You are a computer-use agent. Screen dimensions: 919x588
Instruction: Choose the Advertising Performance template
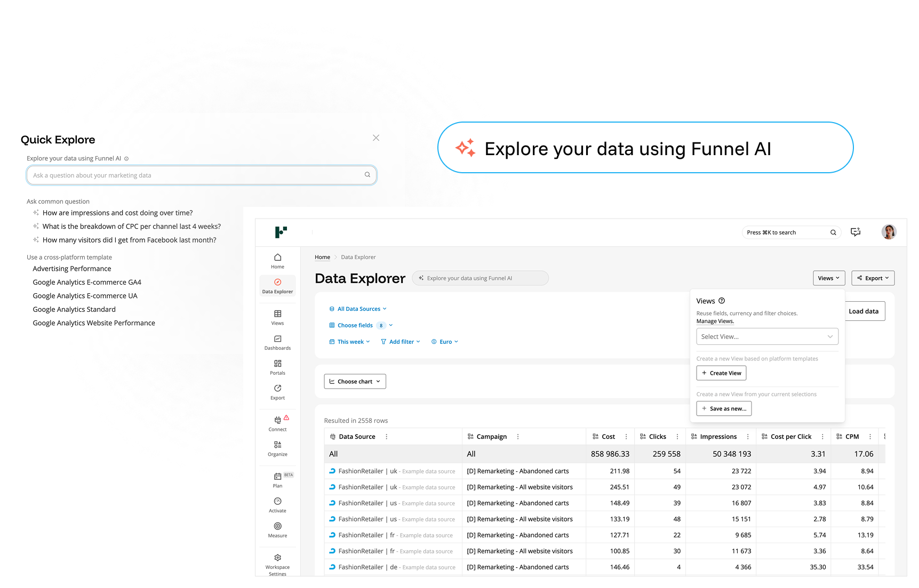(x=72, y=269)
